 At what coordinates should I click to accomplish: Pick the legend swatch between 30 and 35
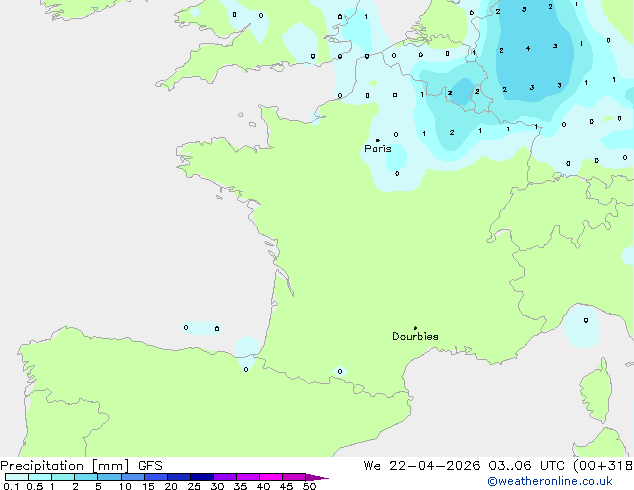(x=225, y=477)
